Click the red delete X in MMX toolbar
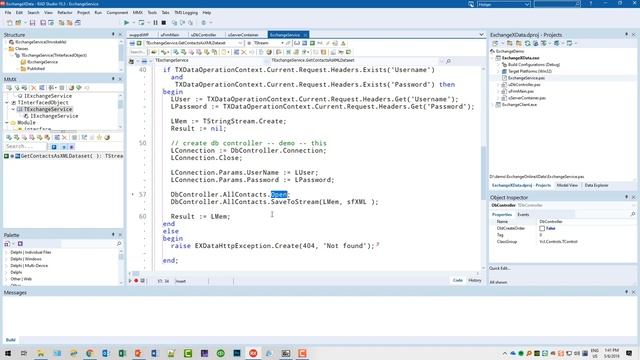The image size is (640, 360). (34, 88)
